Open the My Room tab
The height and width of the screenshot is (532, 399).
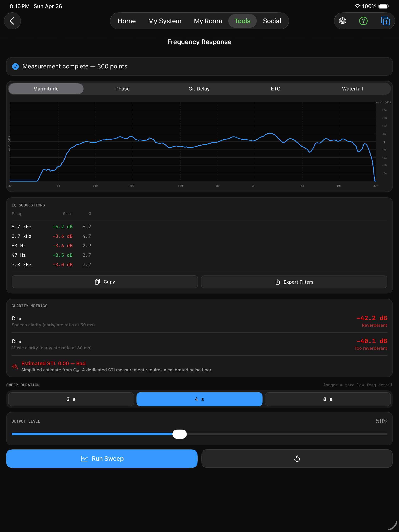pos(208,21)
